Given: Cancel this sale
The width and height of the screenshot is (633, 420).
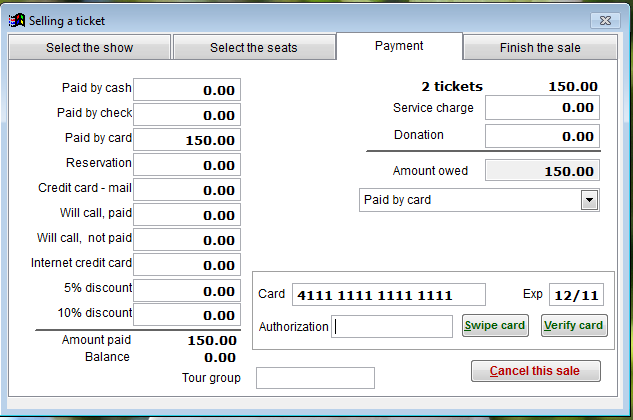Looking at the screenshot, I should point(536,371).
